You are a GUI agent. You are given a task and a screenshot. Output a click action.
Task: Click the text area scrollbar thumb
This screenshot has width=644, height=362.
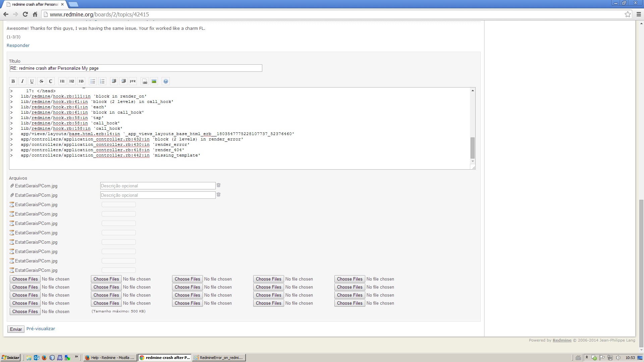pyautogui.click(x=473, y=148)
